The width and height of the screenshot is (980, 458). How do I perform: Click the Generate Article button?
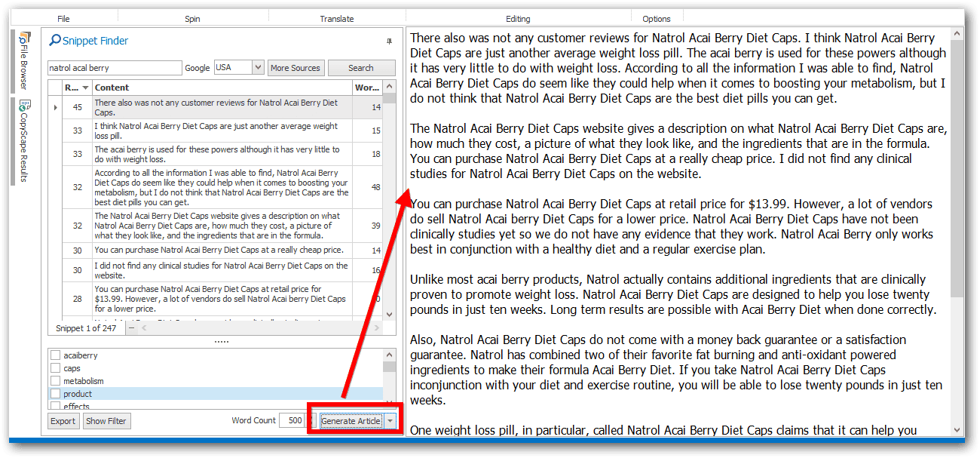(x=351, y=421)
